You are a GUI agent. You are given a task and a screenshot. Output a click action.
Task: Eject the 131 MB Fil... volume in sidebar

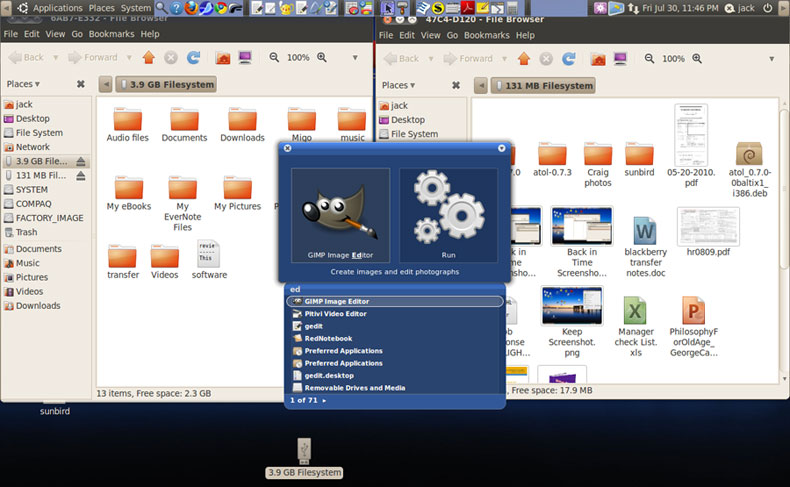click(81, 176)
